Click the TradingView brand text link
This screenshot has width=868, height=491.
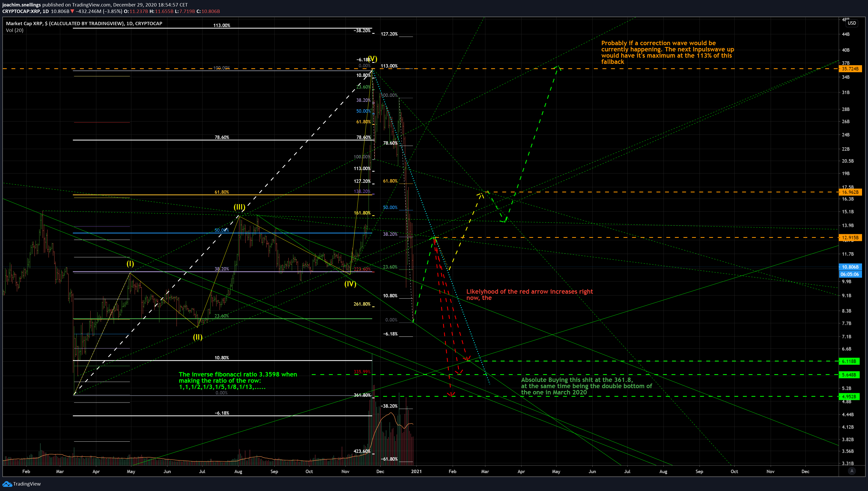tap(27, 484)
